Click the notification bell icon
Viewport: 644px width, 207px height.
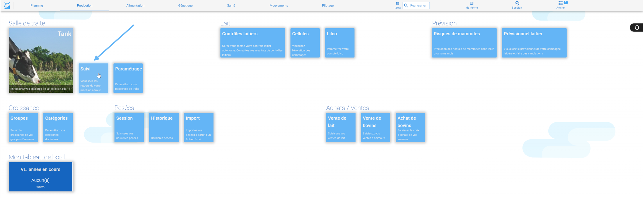(x=637, y=28)
